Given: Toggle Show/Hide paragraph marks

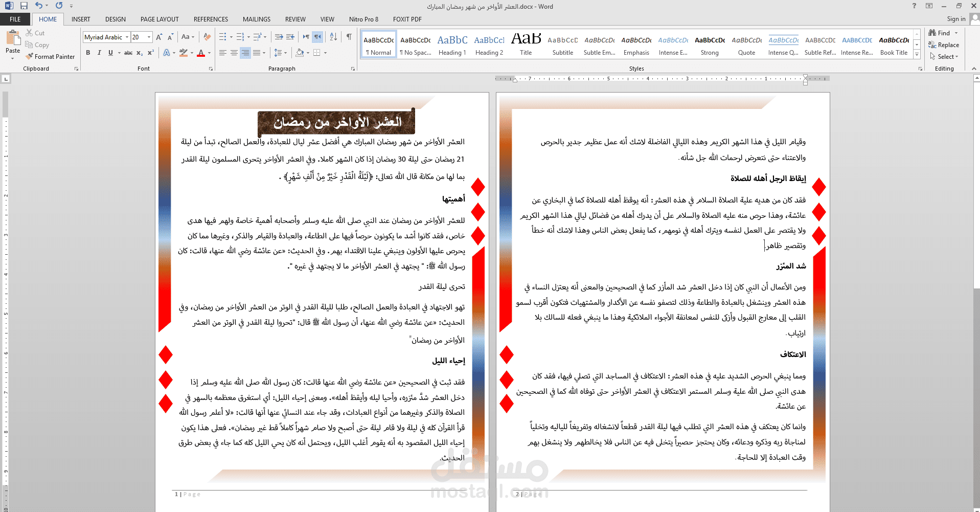Looking at the screenshot, I should pyautogui.click(x=349, y=37).
